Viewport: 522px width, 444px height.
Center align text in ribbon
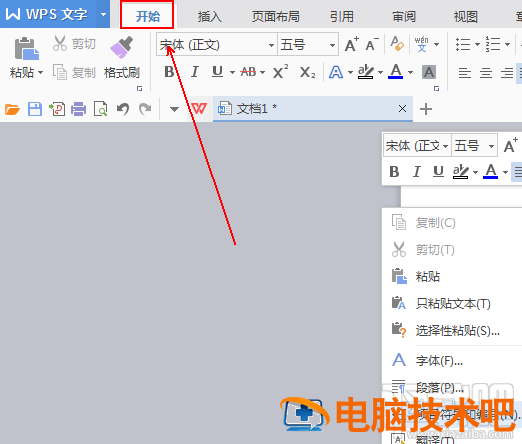pyautogui.click(x=486, y=73)
